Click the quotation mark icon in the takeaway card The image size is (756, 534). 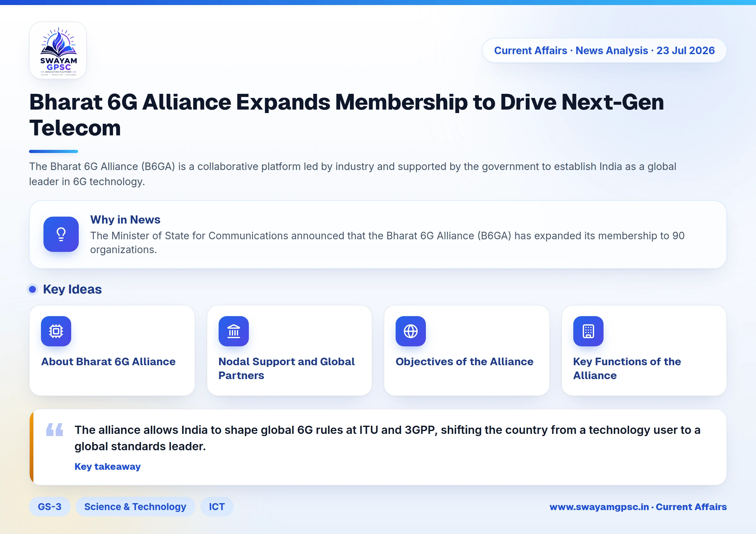tap(54, 429)
